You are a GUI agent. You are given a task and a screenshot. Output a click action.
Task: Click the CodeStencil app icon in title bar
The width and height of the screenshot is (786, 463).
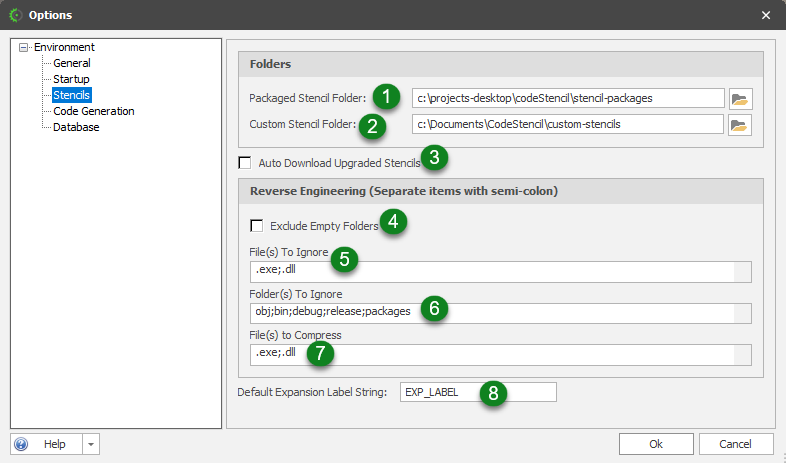(14, 15)
